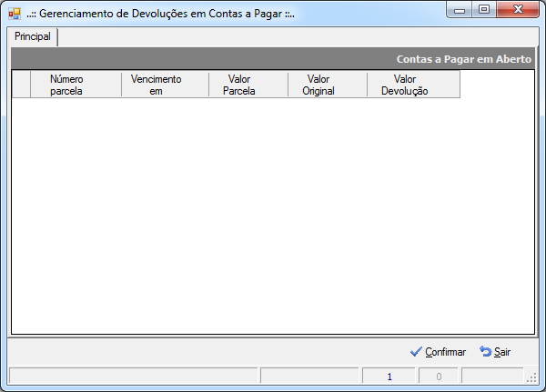
Task: Select all rows via the grid corner header
Action: [x=21, y=85]
